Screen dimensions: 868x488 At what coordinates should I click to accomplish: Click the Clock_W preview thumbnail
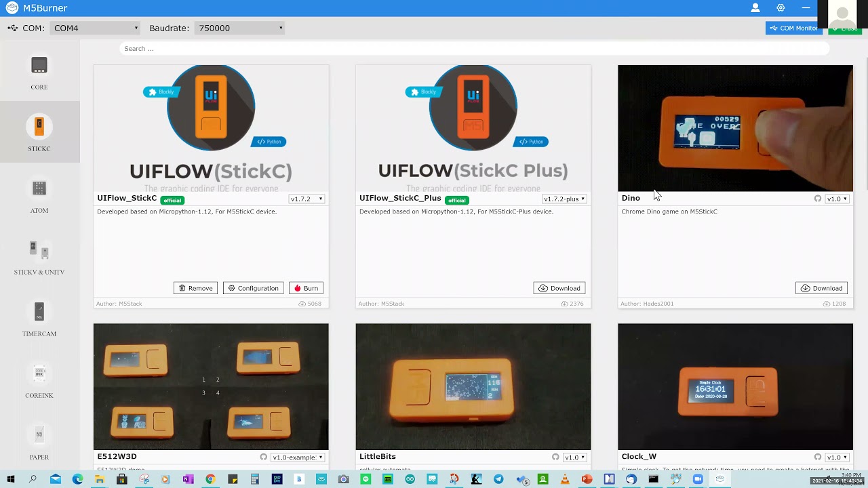pyautogui.click(x=735, y=386)
